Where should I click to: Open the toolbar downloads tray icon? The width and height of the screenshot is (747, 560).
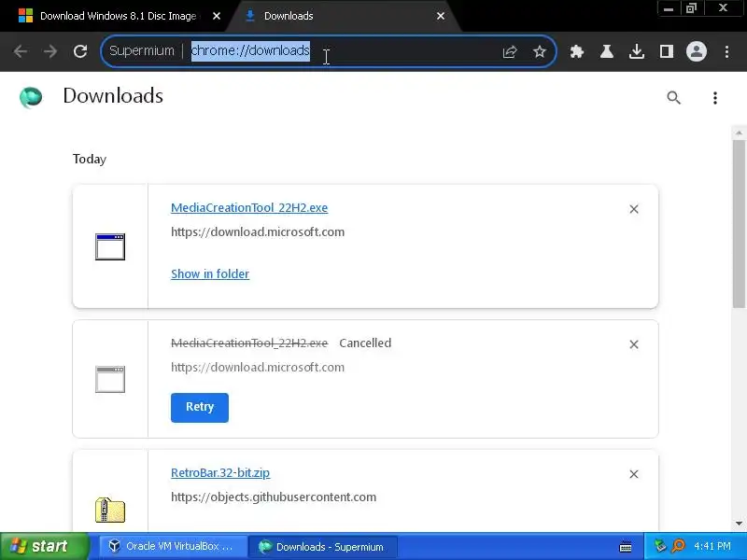(637, 51)
